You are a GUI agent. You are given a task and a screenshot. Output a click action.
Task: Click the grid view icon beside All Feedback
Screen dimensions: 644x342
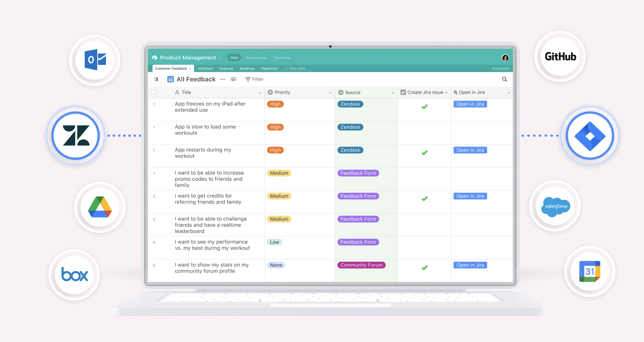pos(170,79)
